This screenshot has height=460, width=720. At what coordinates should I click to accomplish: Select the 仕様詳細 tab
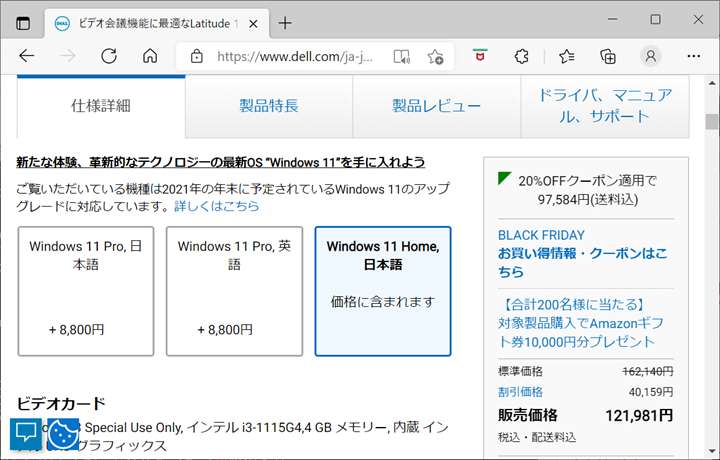[101, 106]
